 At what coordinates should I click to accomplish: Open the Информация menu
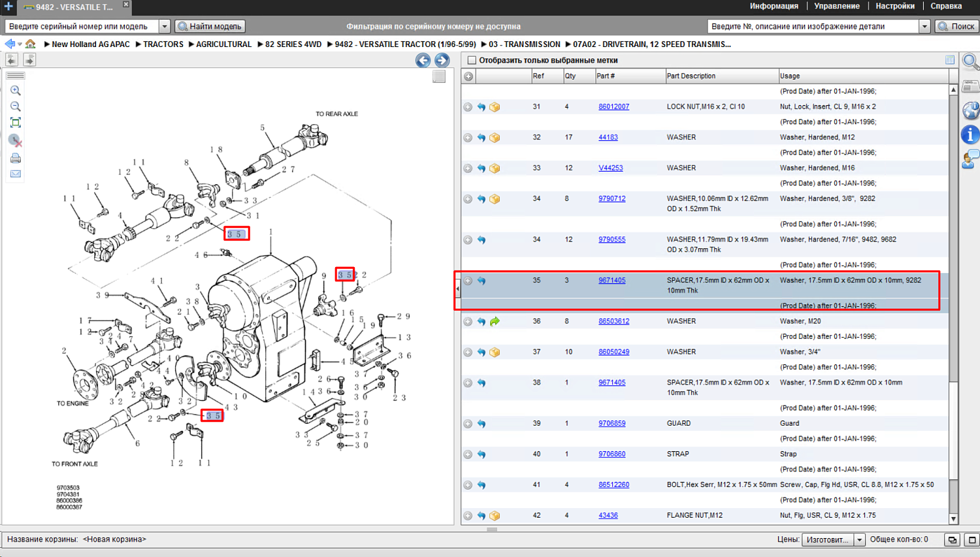click(x=774, y=6)
